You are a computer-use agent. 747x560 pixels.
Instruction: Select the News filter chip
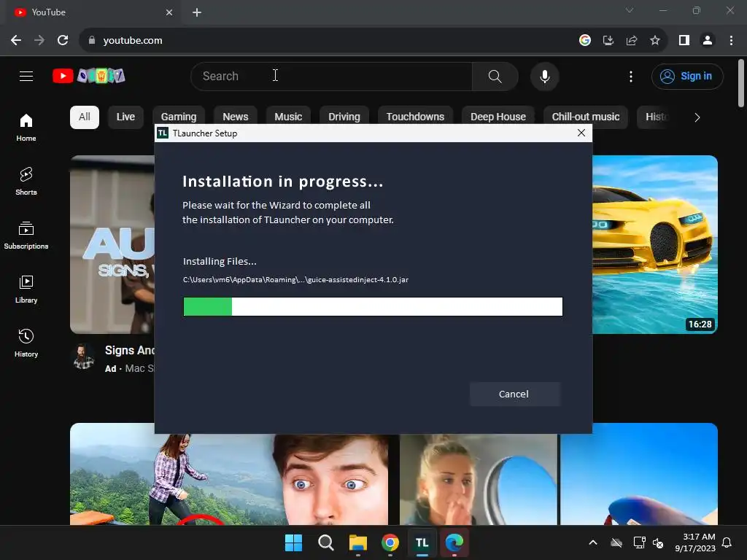236,116
